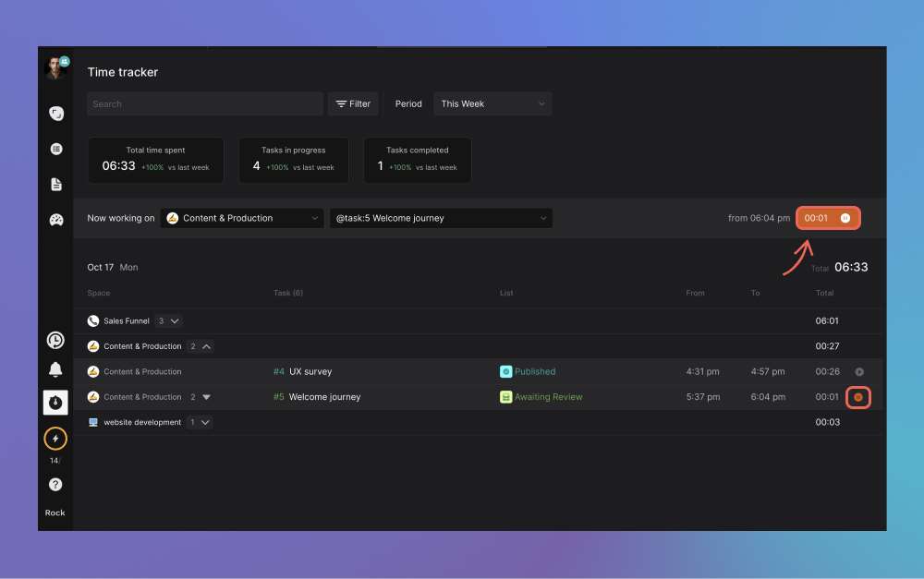
Task: Open the Content & Production space dropdown
Action: 242,219
